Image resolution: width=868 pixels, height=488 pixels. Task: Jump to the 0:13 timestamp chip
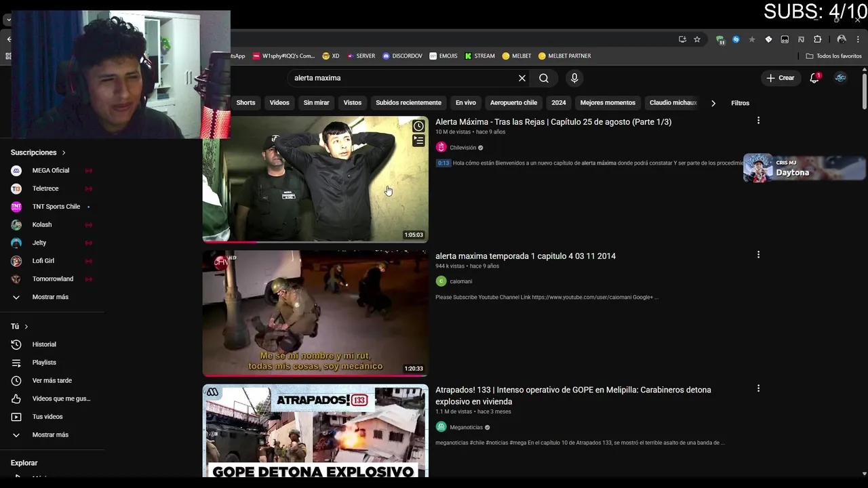[443, 163]
